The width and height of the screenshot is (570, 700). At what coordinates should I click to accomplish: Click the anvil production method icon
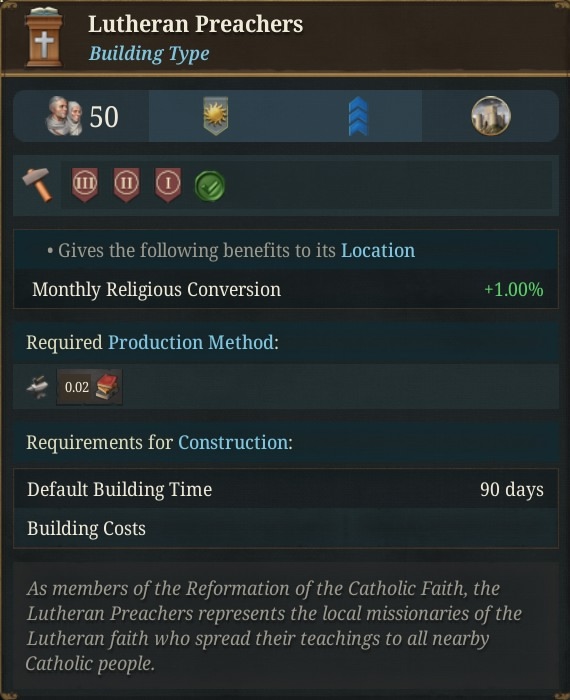click(37, 387)
